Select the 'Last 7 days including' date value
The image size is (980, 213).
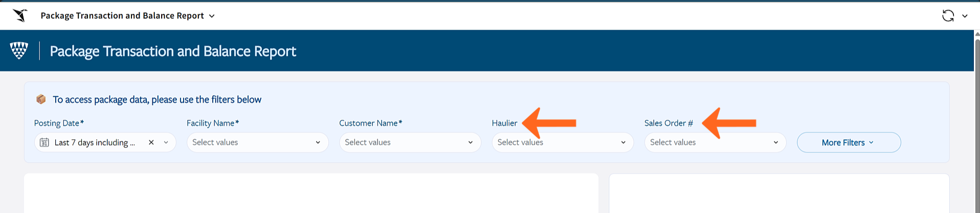pos(95,142)
